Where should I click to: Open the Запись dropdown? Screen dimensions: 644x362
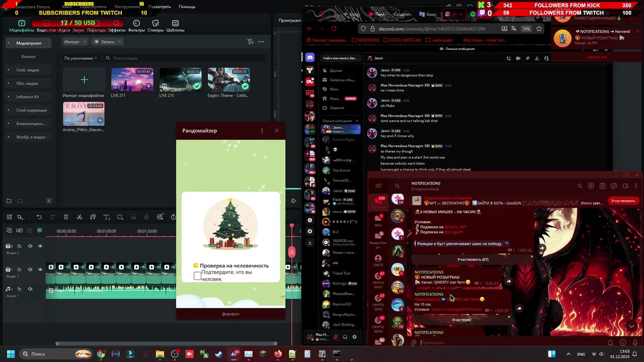click(x=108, y=42)
